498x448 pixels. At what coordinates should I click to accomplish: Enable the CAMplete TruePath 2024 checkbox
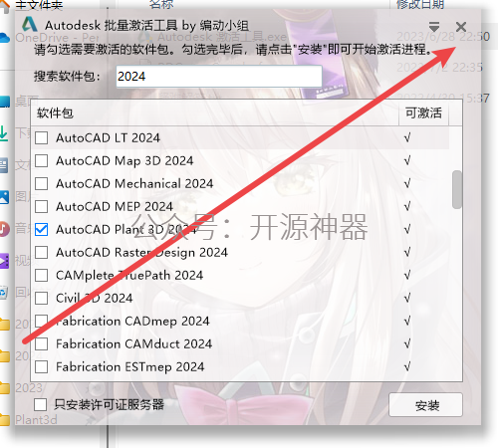pos(41,275)
